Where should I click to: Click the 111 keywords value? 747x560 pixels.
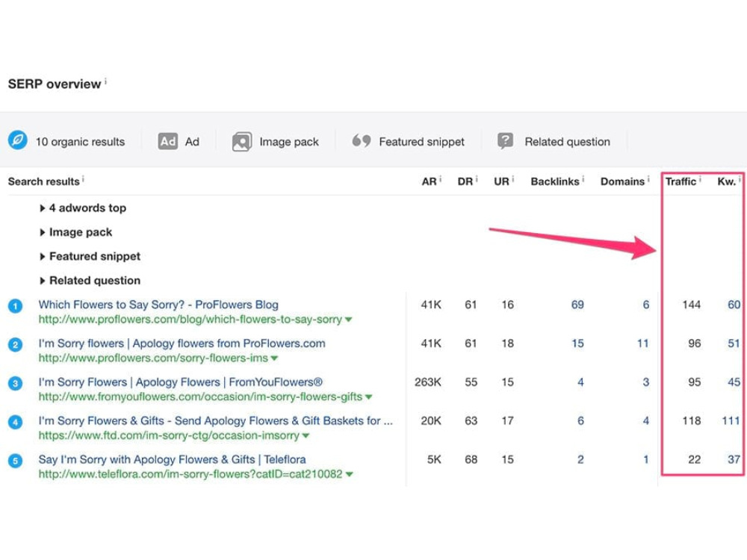(731, 421)
